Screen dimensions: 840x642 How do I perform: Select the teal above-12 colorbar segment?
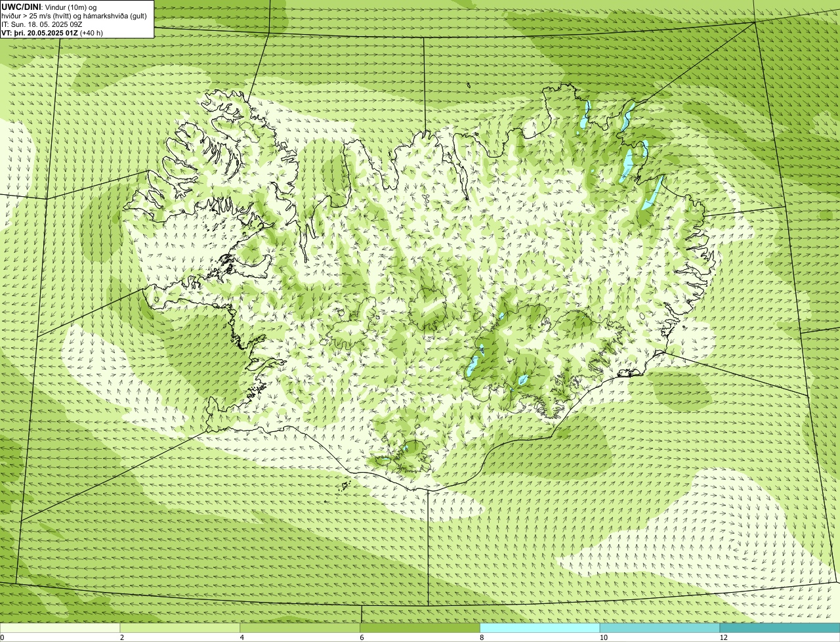(x=780, y=628)
